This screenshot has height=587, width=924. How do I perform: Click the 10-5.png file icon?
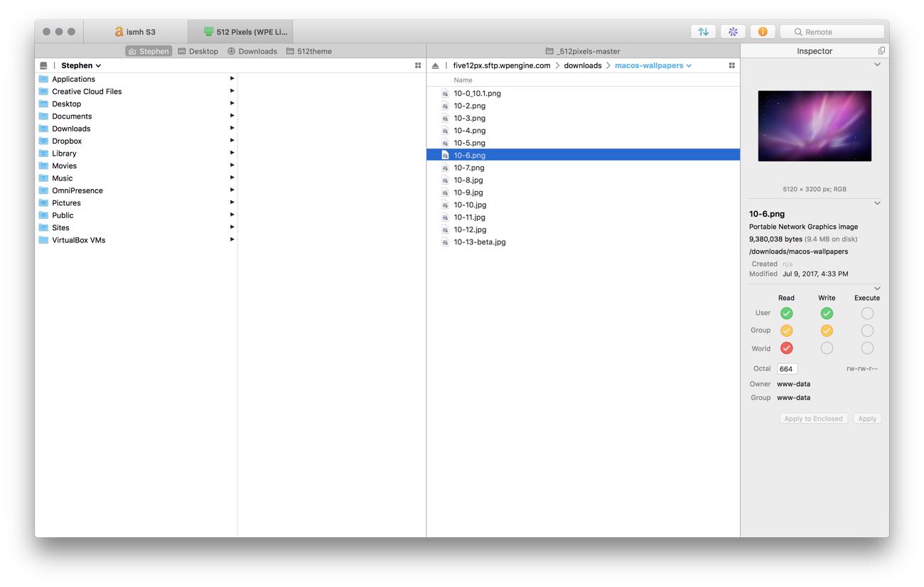tap(445, 143)
